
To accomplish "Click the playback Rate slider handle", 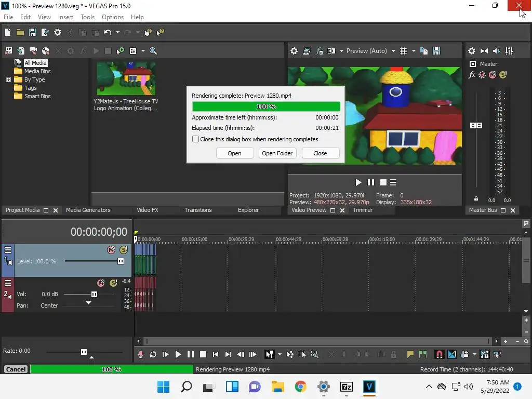I will [x=84, y=352].
